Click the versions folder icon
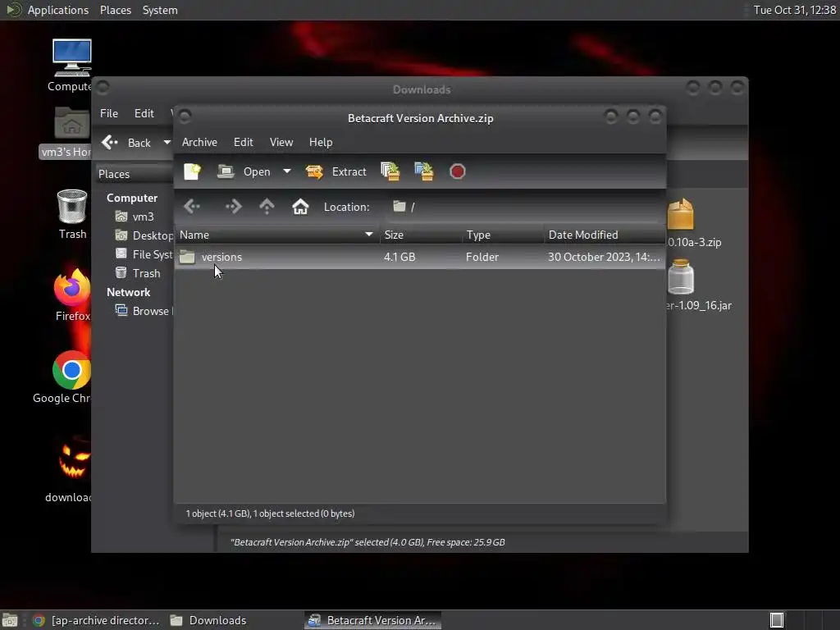 coord(187,257)
